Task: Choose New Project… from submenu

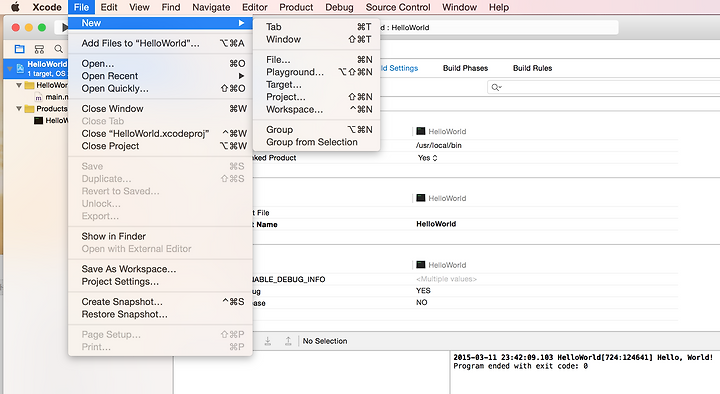Action: [317, 96]
